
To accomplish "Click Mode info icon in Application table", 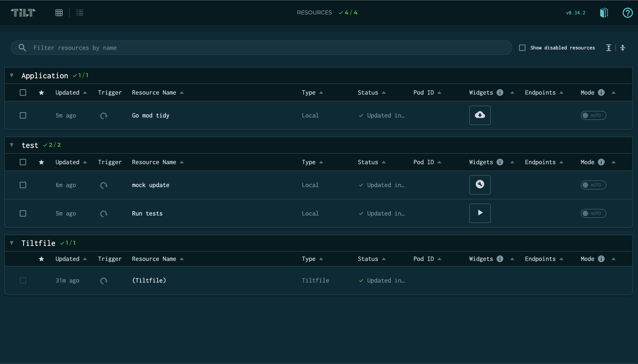I will (601, 92).
